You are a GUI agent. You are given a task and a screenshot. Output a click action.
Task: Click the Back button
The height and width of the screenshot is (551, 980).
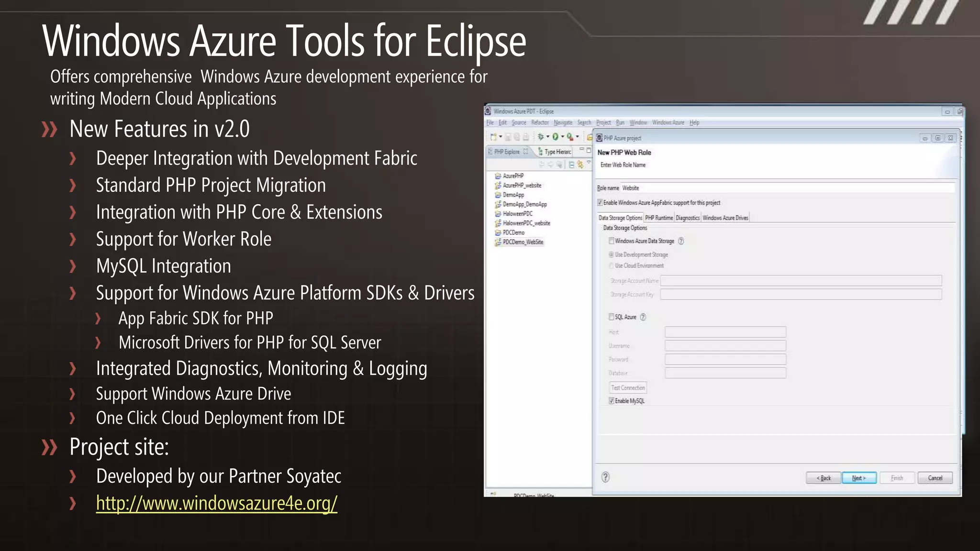(823, 478)
